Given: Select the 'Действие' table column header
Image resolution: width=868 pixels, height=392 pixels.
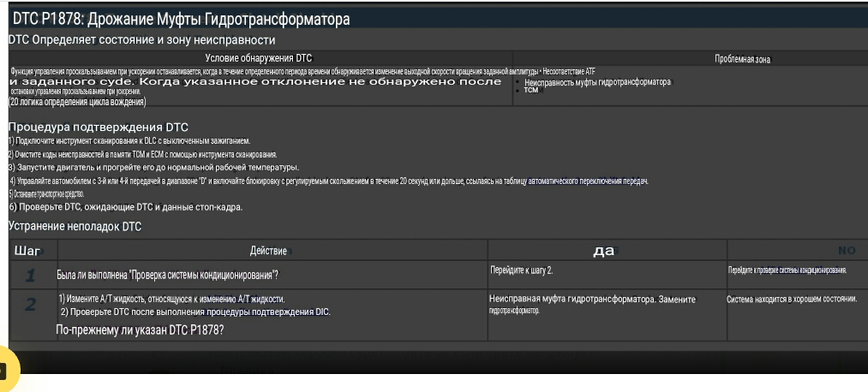Looking at the screenshot, I should (268, 251).
